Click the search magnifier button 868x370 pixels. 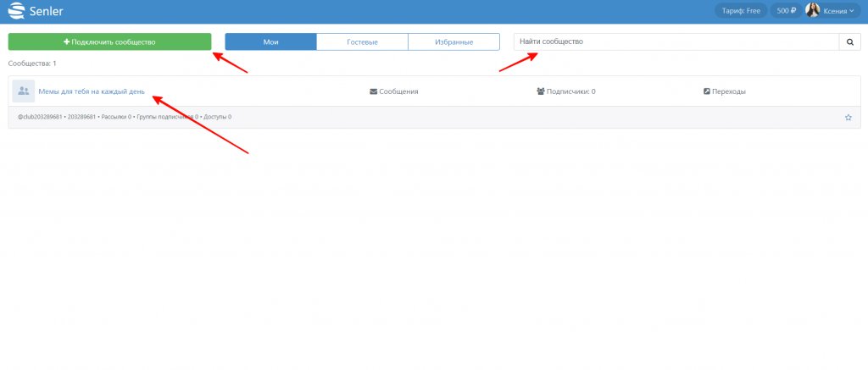pos(849,41)
